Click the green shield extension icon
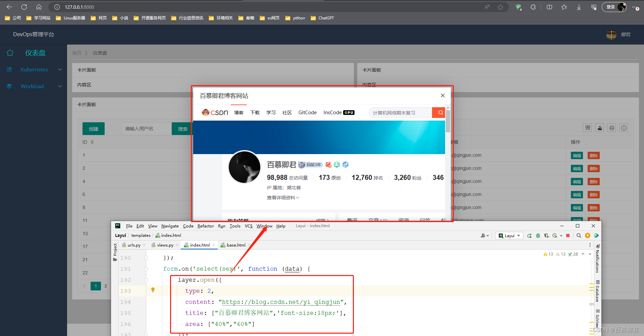This screenshot has height=336, width=644. click(x=519, y=7)
